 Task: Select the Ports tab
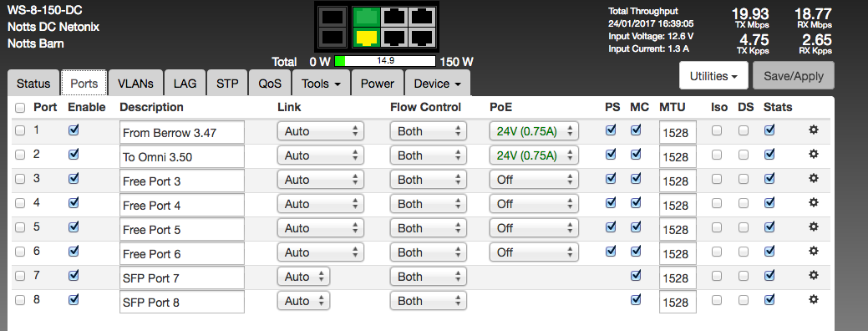click(84, 84)
